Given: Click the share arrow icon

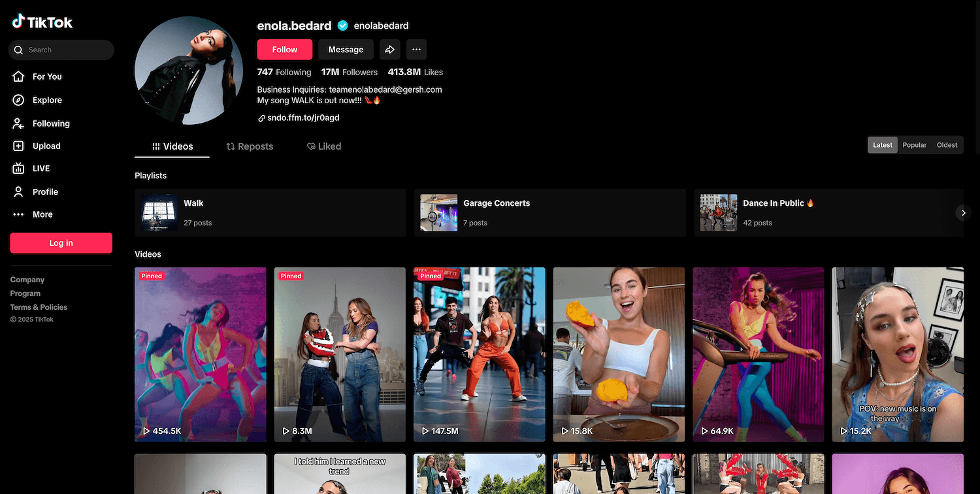Looking at the screenshot, I should pyautogui.click(x=390, y=50).
